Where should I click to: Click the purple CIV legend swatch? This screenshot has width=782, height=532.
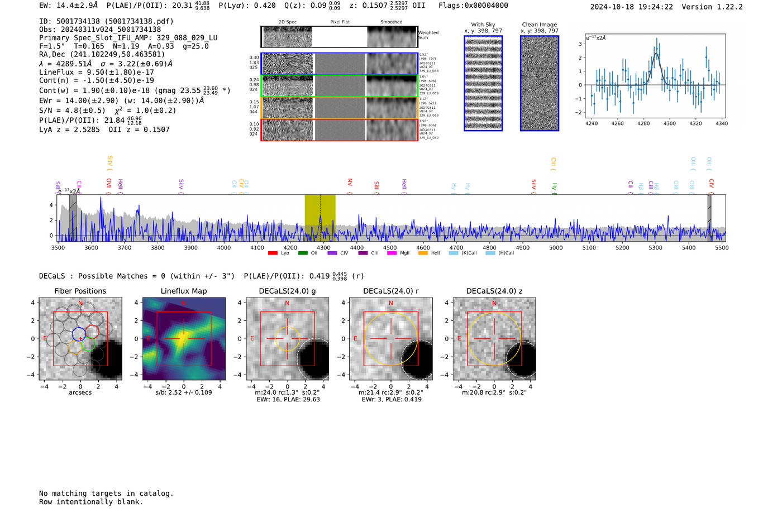click(332, 253)
